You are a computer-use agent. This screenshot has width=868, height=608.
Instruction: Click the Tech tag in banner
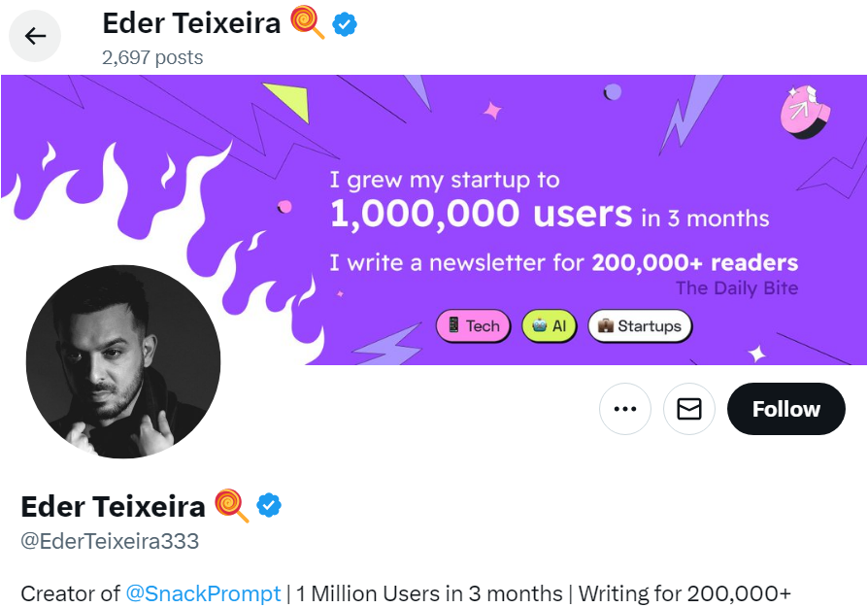coord(474,326)
